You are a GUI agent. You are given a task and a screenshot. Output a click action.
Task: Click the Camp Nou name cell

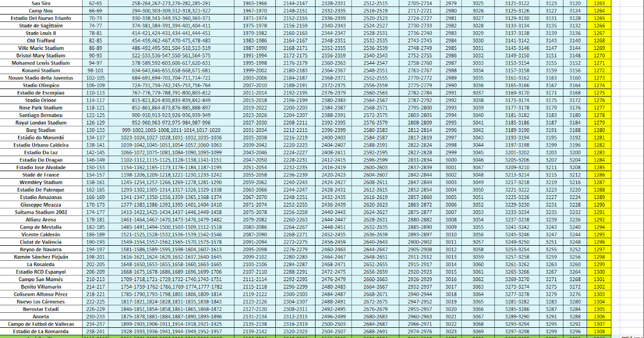(41, 10)
